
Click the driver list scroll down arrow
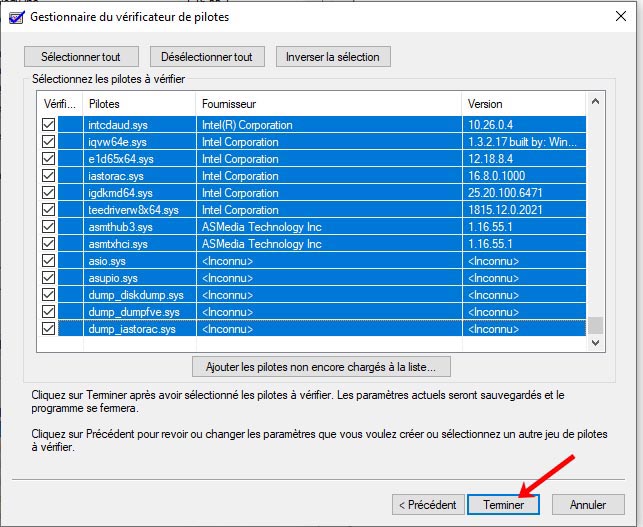point(595,343)
